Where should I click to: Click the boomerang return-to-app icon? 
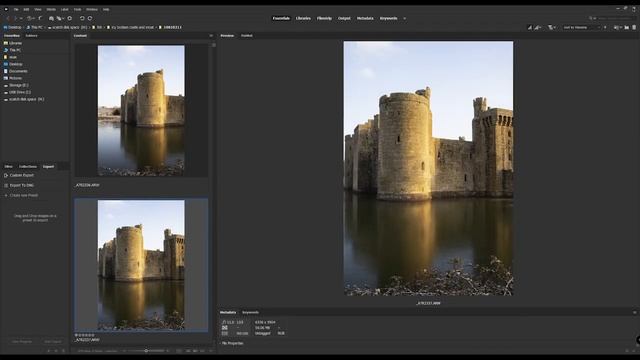click(x=40, y=18)
